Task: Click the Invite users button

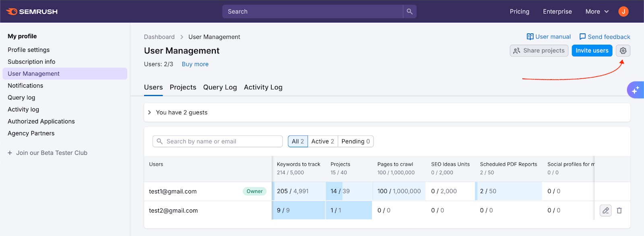Action: pyautogui.click(x=592, y=51)
